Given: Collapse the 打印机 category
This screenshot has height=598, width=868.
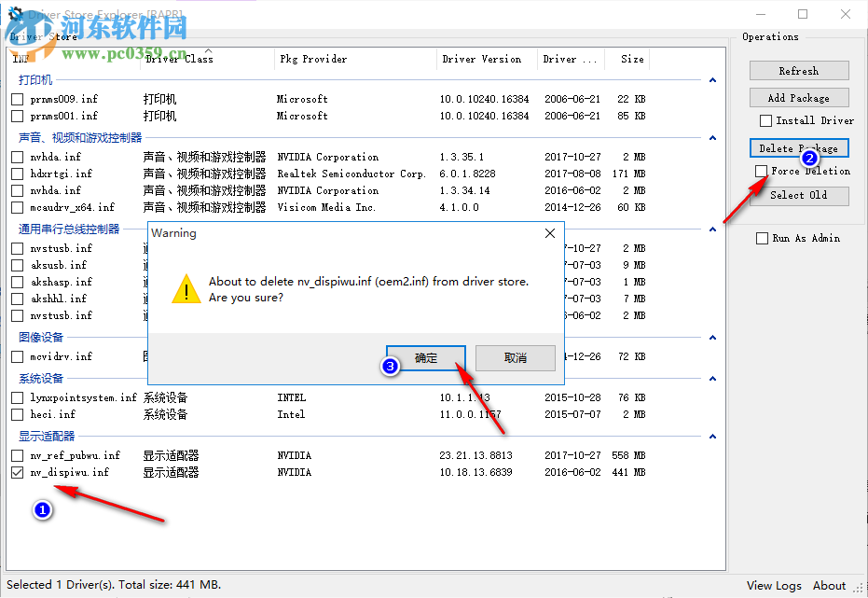Looking at the screenshot, I should [712, 79].
